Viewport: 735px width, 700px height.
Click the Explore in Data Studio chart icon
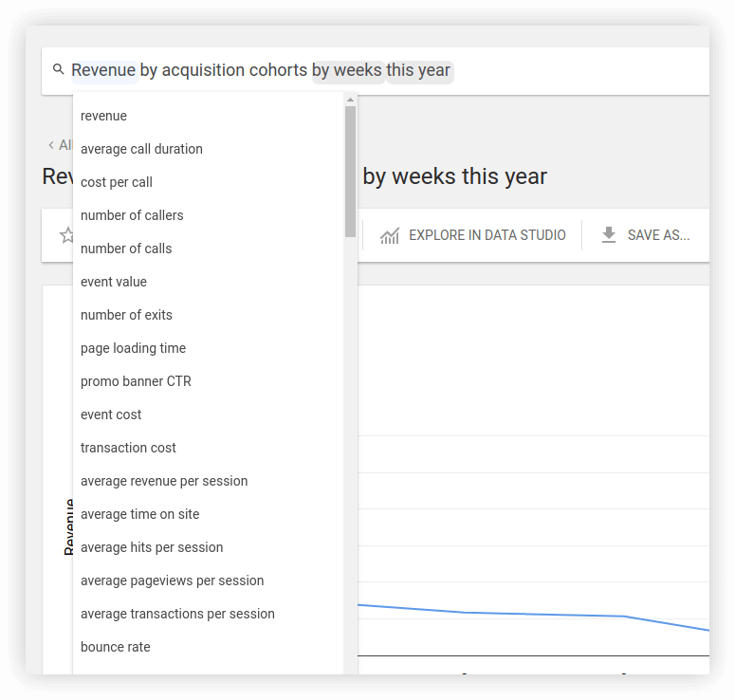(390, 235)
